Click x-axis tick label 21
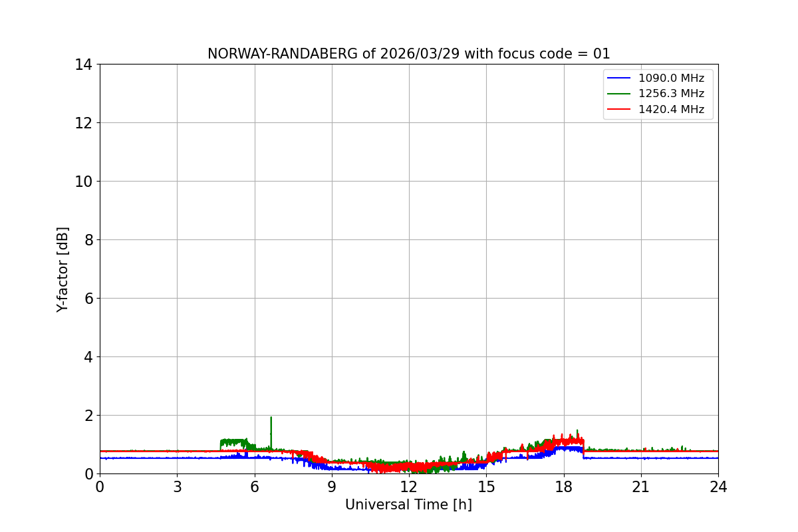798x532 pixels. pos(641,486)
